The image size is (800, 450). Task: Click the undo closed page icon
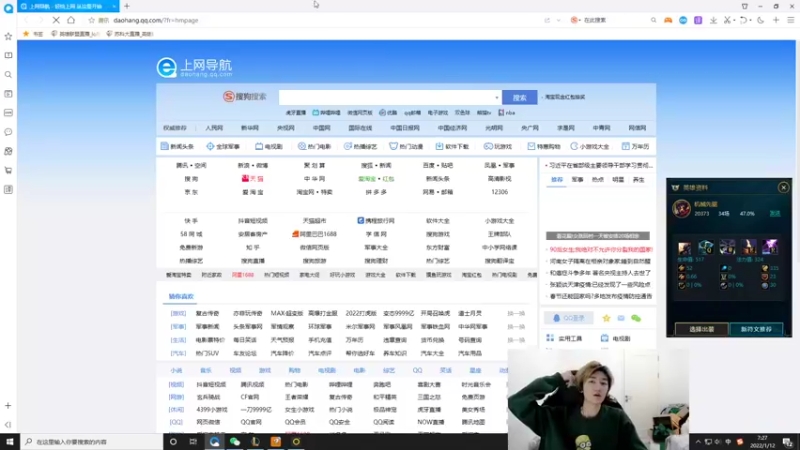(x=743, y=20)
